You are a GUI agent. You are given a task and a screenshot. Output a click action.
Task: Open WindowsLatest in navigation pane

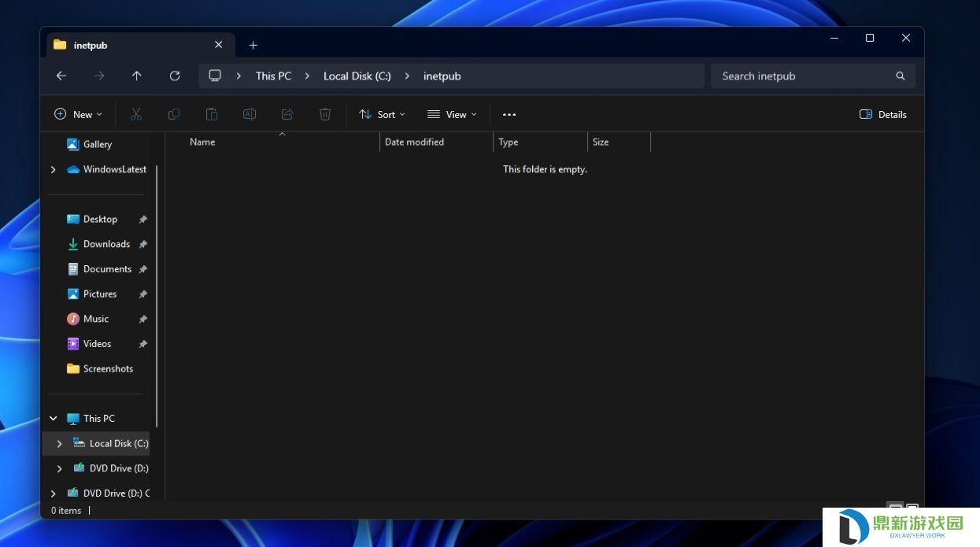point(114,169)
